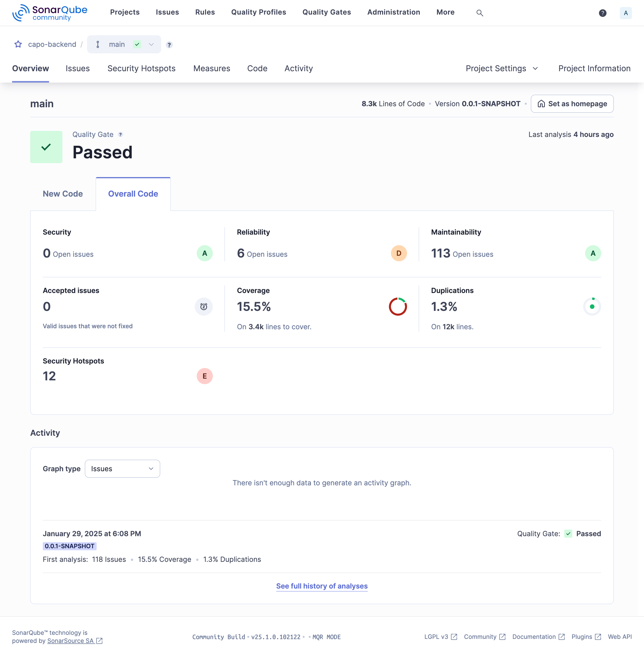The height and width of the screenshot is (657, 644).
Task: Click the branch help icon beside main
Action: click(x=169, y=45)
